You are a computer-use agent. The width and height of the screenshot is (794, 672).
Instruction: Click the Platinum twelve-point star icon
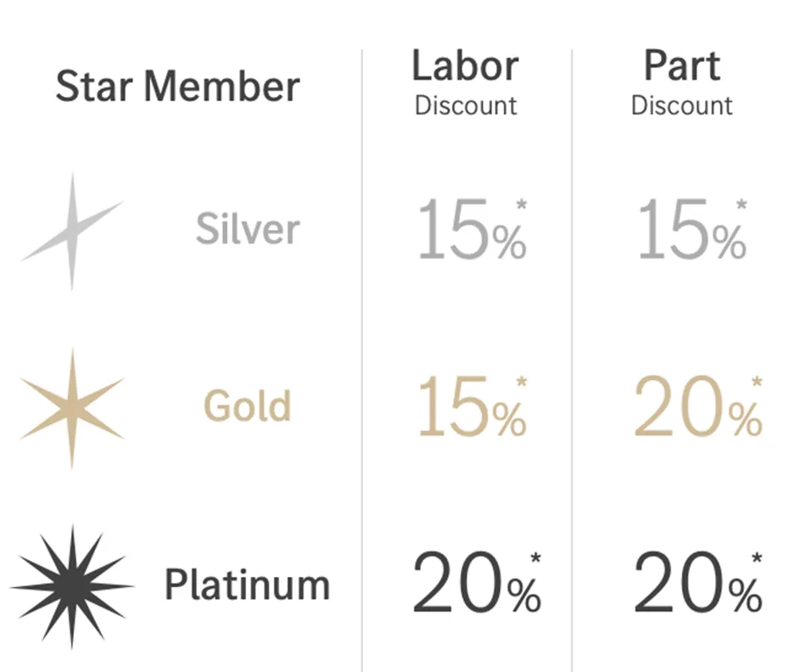pyautogui.click(x=72, y=586)
